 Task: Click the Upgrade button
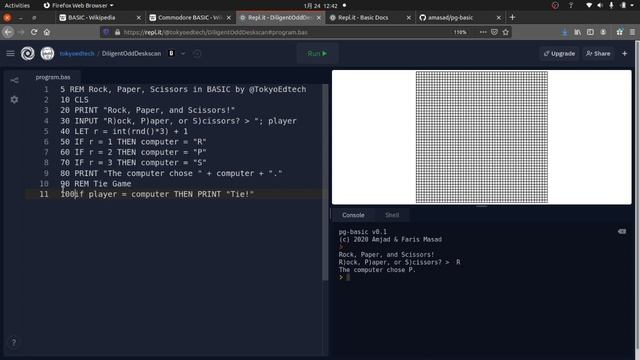(x=559, y=53)
